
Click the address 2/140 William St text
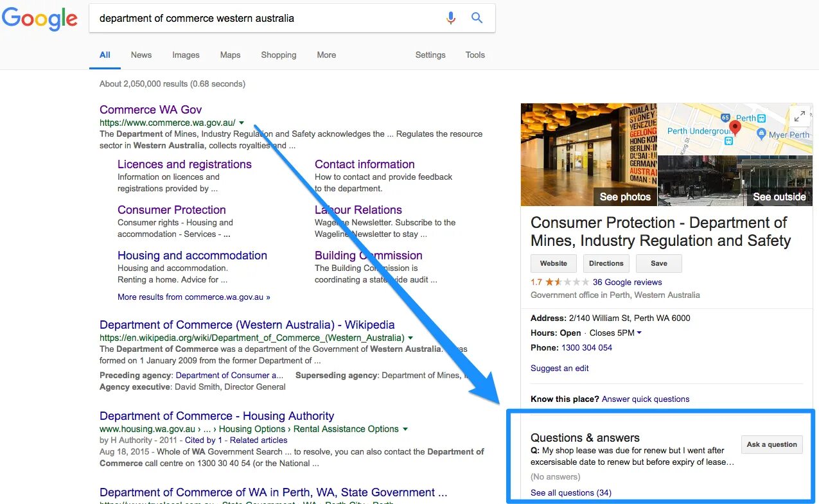[x=630, y=318]
